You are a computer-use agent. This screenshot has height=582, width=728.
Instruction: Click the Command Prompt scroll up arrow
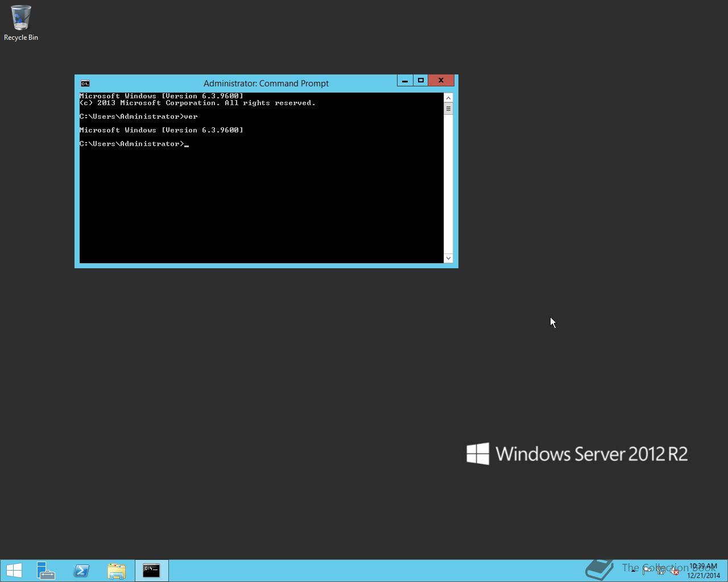pyautogui.click(x=448, y=98)
